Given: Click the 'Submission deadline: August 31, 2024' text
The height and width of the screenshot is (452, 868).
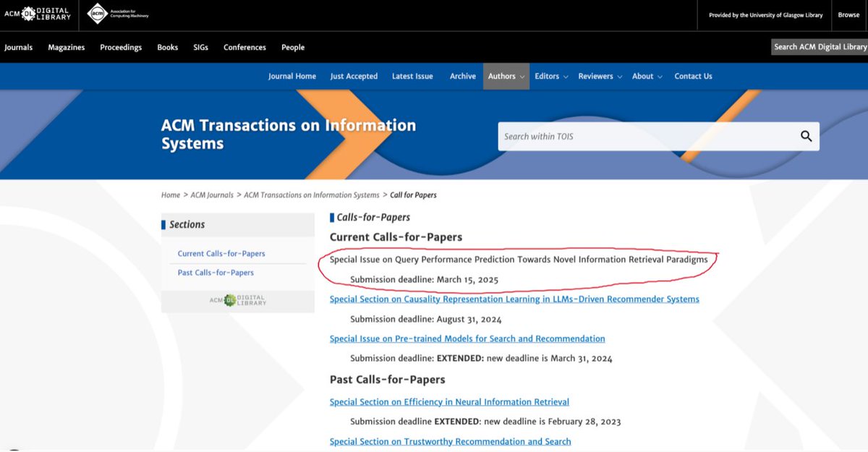Looking at the screenshot, I should (425, 319).
